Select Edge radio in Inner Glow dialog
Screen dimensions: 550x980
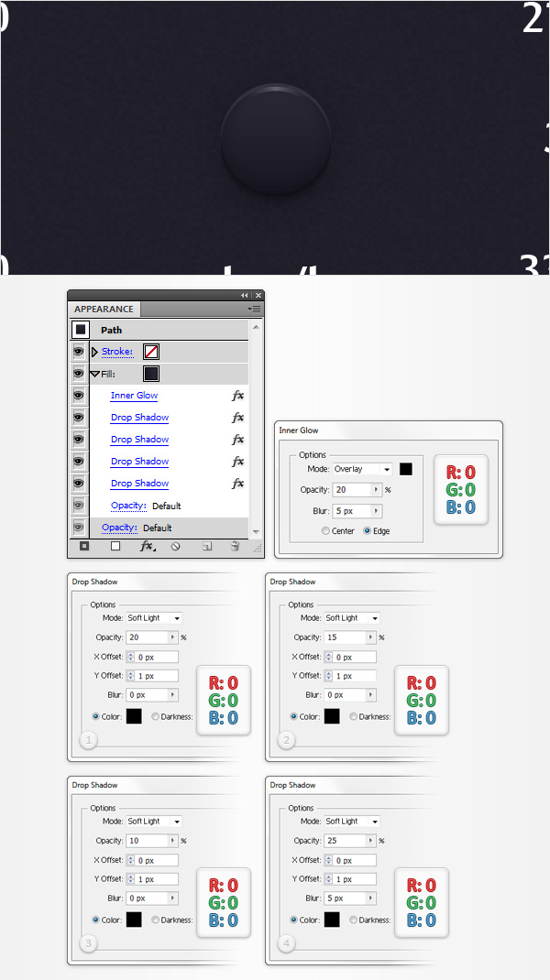pyautogui.click(x=368, y=530)
